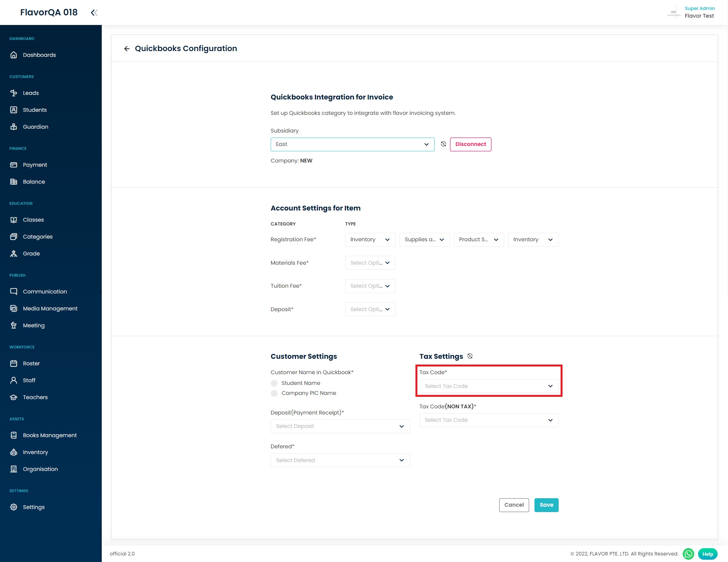Click the Inventory sidebar label
This screenshot has height=562, width=728.
point(35,452)
